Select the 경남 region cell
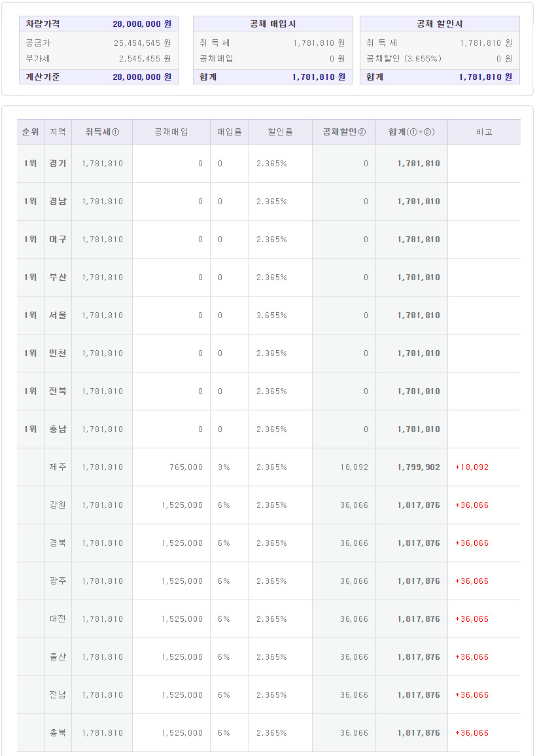 pyautogui.click(x=58, y=202)
